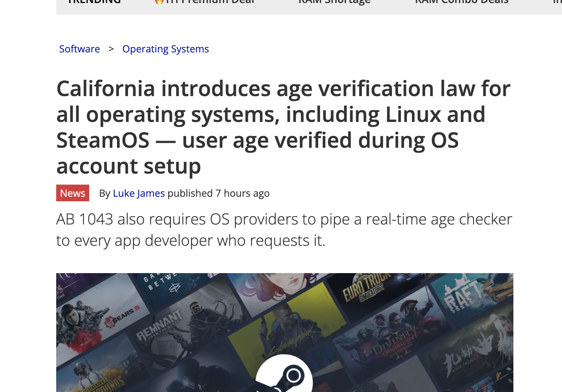562x392 pixels.
Task: Click the red News category badge
Action: click(x=73, y=193)
